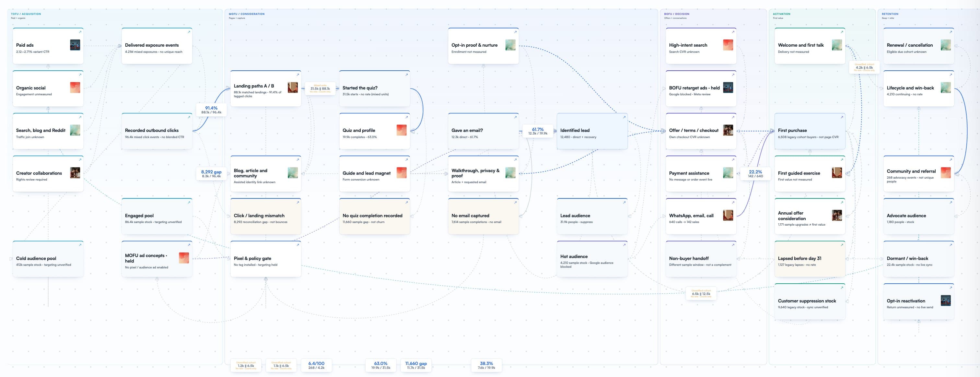This screenshot has width=980, height=377.
Task: Open arrow icon on Hot audience card
Action: pyautogui.click(x=624, y=245)
